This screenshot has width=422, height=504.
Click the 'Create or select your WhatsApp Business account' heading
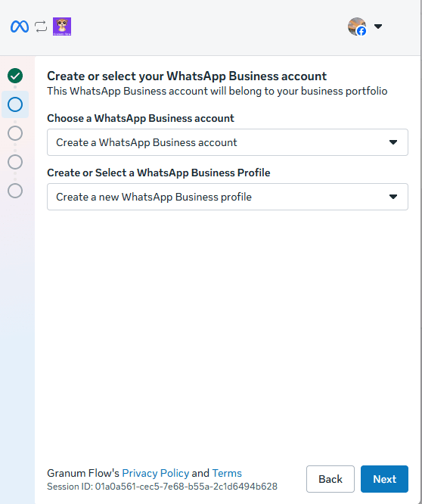187,76
